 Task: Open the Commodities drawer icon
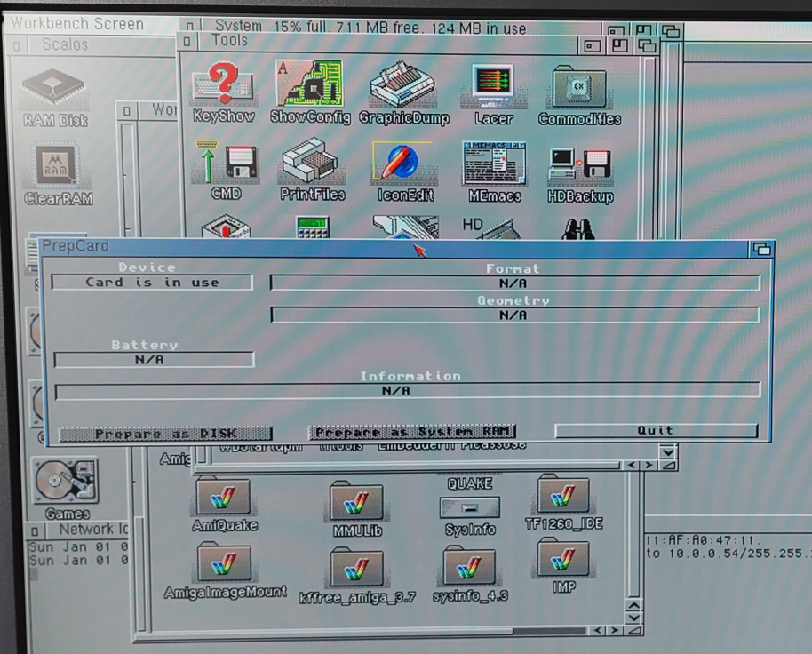point(579,95)
